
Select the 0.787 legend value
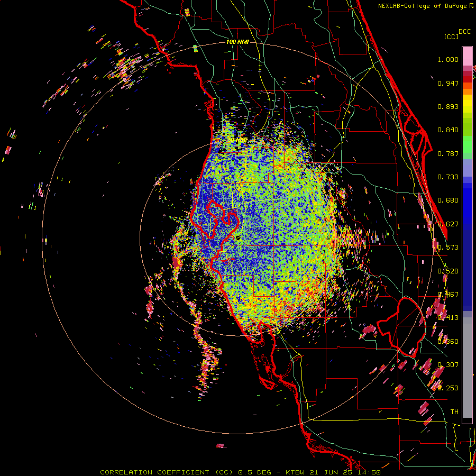448,153
